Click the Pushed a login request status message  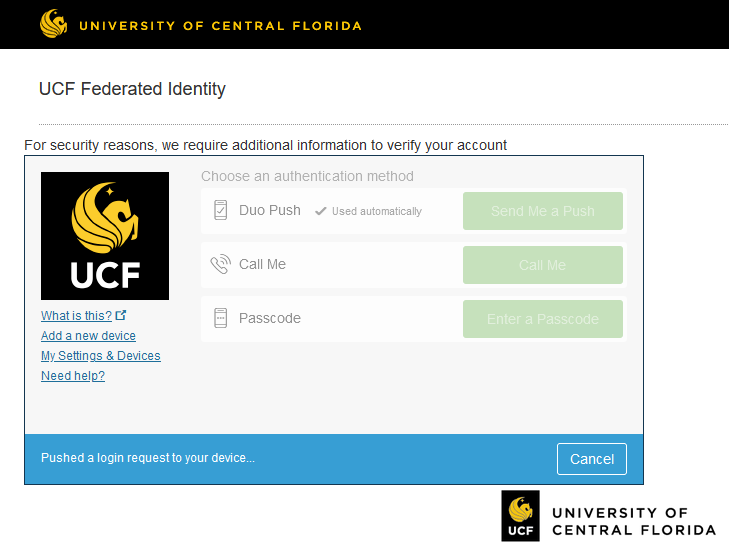pos(148,458)
